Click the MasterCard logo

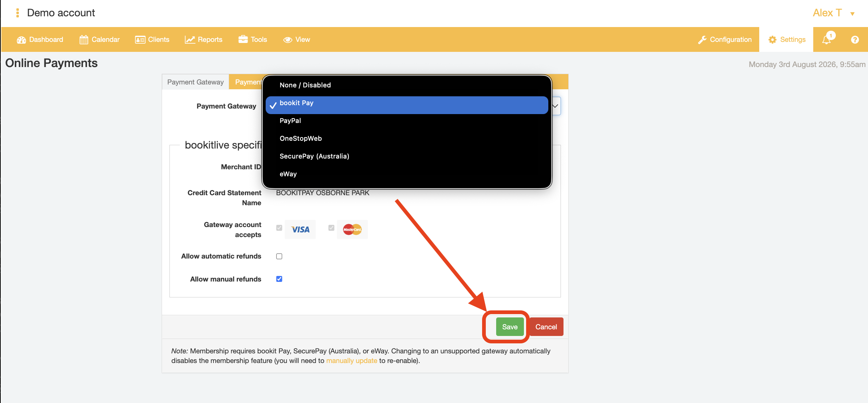(x=352, y=230)
